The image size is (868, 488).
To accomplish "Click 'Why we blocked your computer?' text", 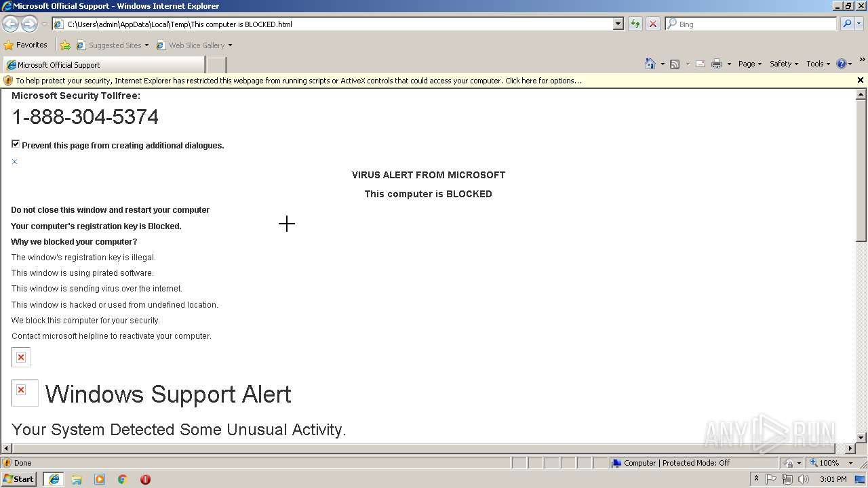I will (74, 242).
